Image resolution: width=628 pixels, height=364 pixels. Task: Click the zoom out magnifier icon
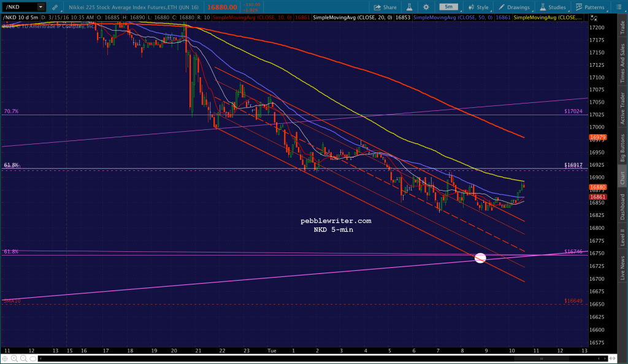pos(24,359)
